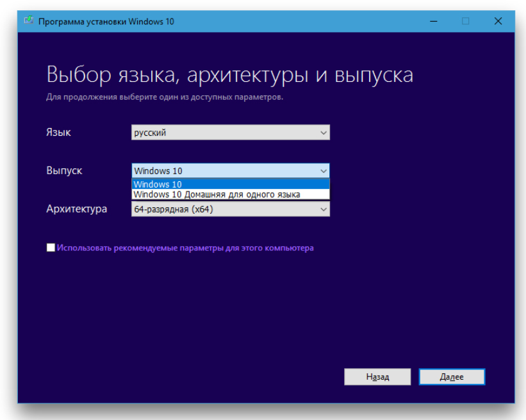Click the Windows 10 setup icon in title bar
The height and width of the screenshot is (420, 526).
tap(29, 20)
